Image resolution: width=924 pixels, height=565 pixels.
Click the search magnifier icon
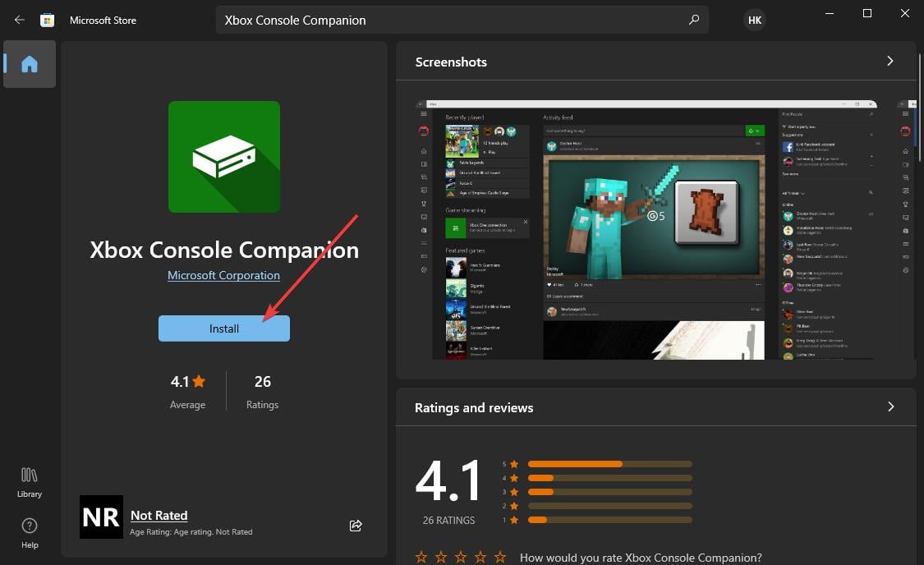693,20
